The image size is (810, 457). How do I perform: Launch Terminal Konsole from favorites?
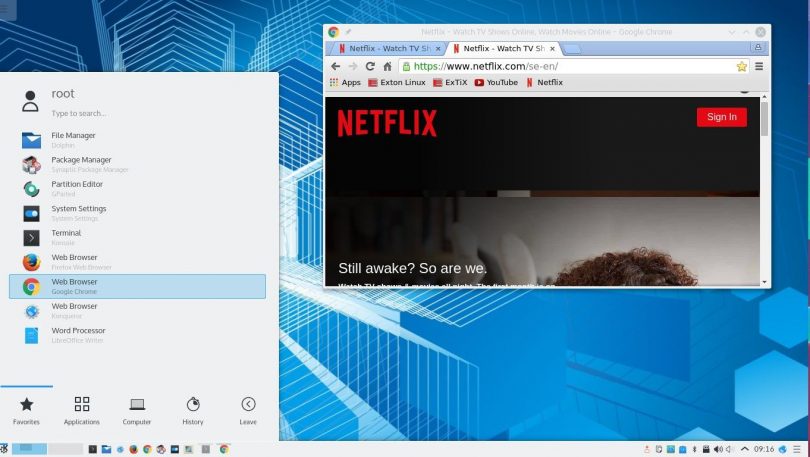[x=137, y=238]
